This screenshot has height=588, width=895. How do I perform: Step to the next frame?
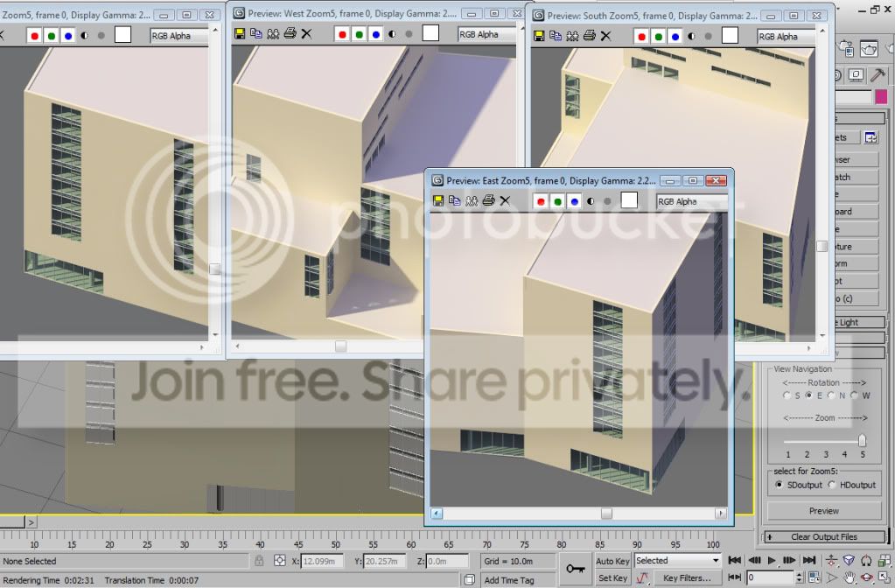(790, 561)
